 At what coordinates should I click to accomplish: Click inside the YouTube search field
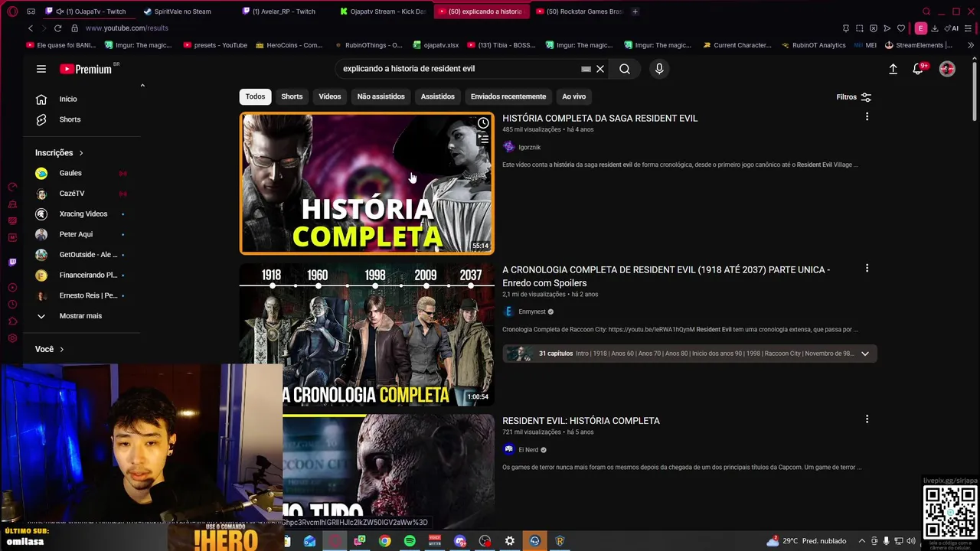(x=459, y=69)
